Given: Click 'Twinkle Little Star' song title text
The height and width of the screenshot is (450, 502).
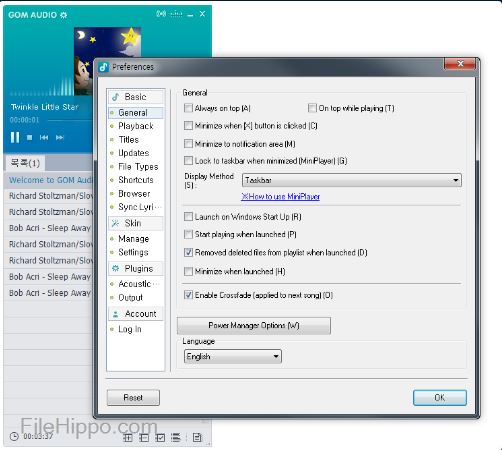Looking at the screenshot, I should point(45,107).
